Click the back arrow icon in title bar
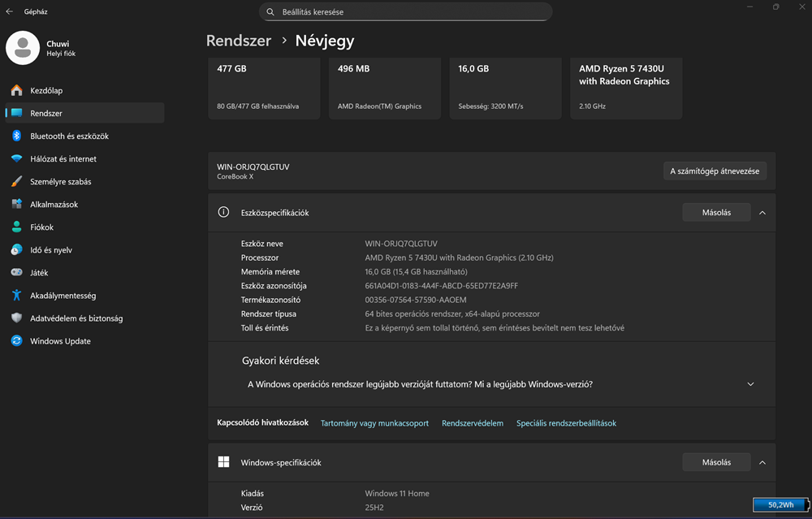Screen dimensions: 812x519 (10, 11)
